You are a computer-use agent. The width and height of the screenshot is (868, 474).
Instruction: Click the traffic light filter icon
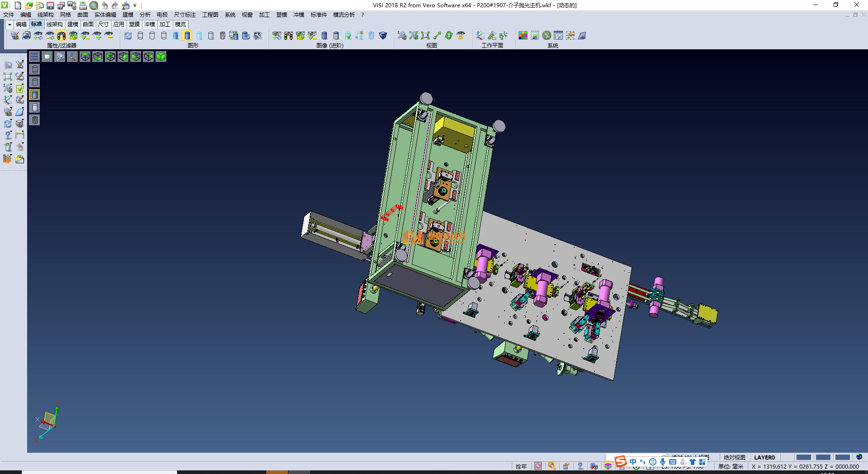61,36
